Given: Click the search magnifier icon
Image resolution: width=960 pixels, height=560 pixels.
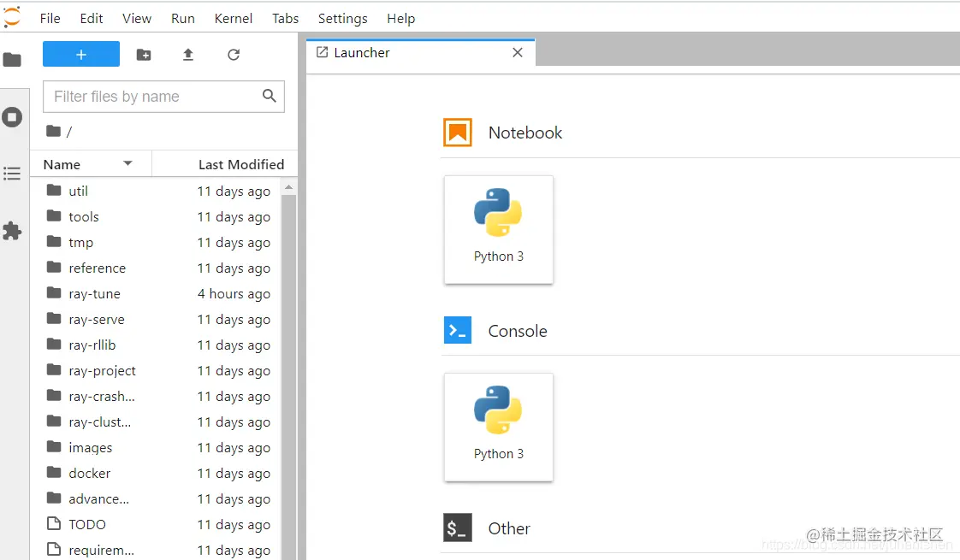Looking at the screenshot, I should [x=270, y=96].
